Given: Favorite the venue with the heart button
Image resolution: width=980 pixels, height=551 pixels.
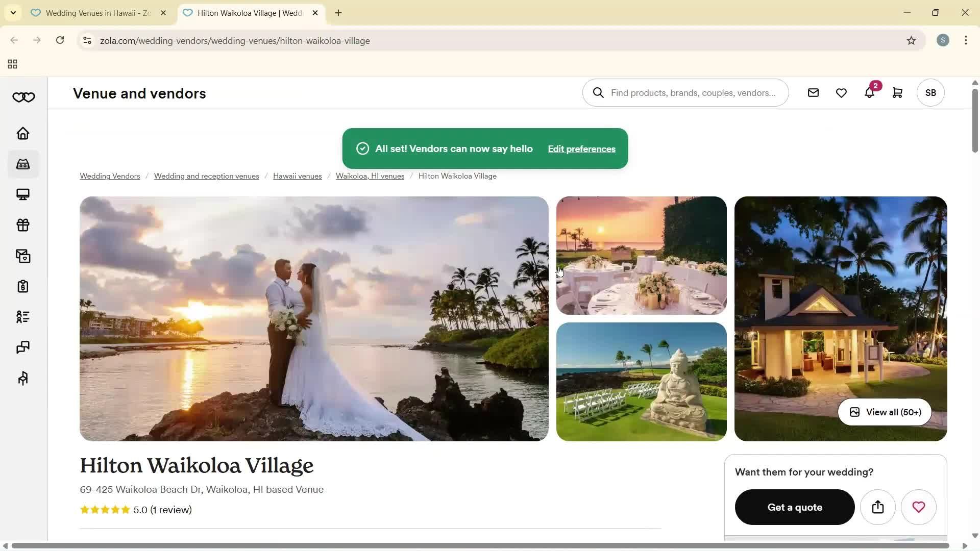Looking at the screenshot, I should click(x=918, y=507).
